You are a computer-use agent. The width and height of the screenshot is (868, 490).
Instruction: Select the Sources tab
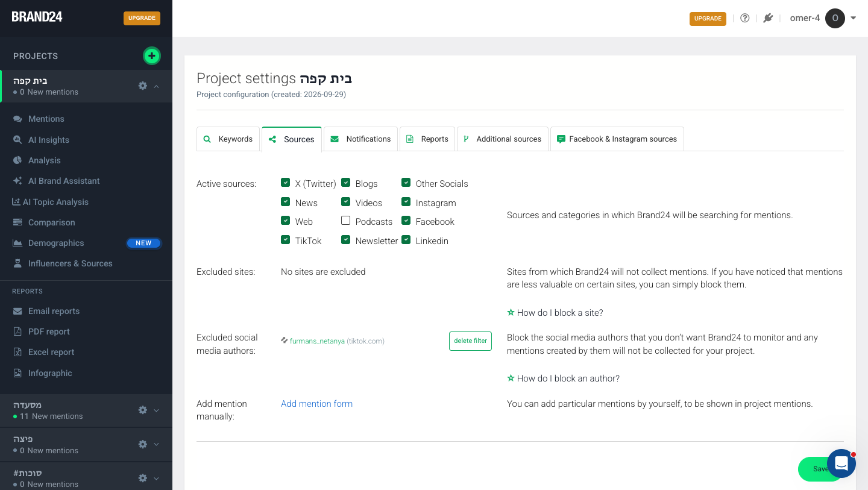click(x=292, y=139)
